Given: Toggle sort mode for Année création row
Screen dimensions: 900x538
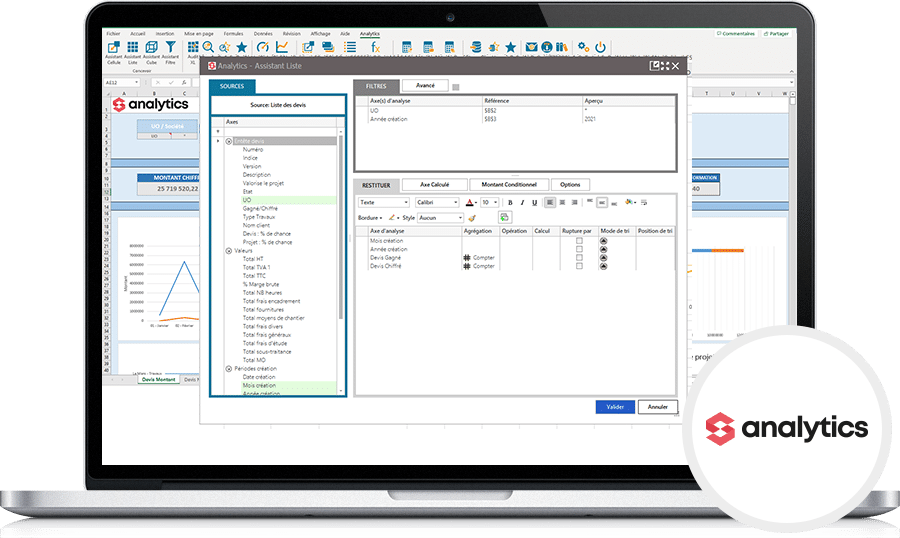Looking at the screenshot, I should (603, 249).
